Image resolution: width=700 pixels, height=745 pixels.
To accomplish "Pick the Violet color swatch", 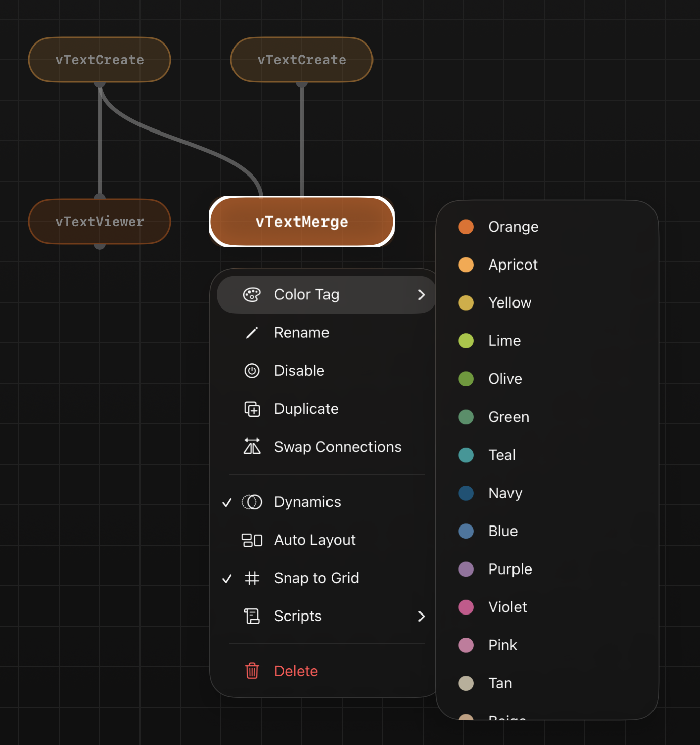I will pyautogui.click(x=466, y=607).
